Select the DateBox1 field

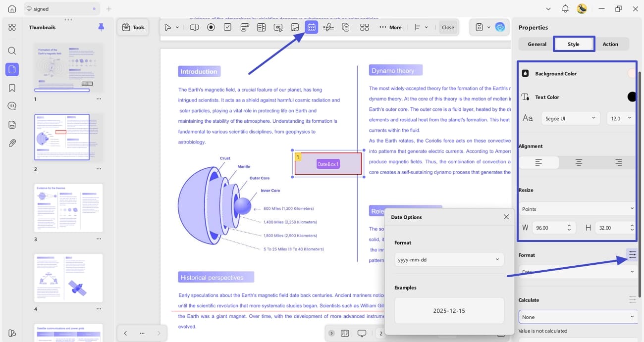point(328,164)
